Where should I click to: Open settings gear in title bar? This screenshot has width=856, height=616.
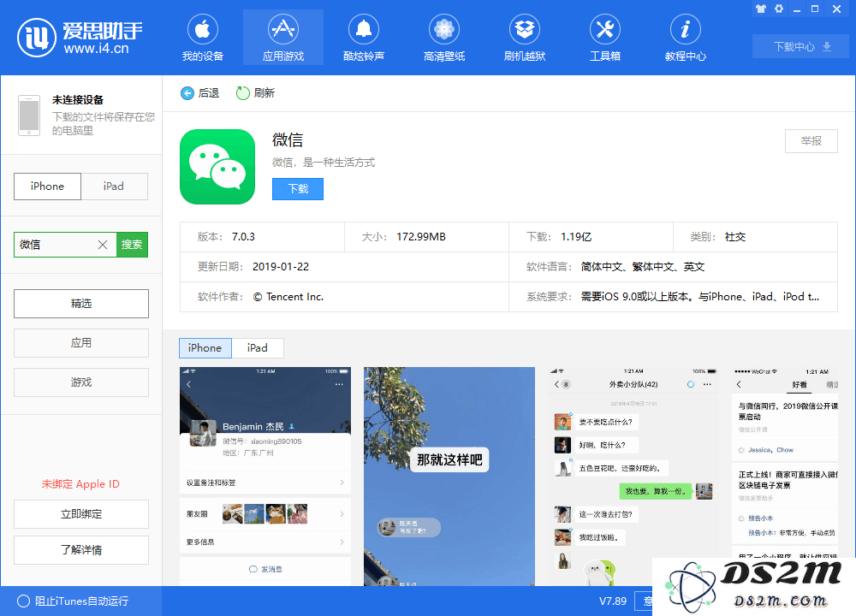tap(779, 9)
